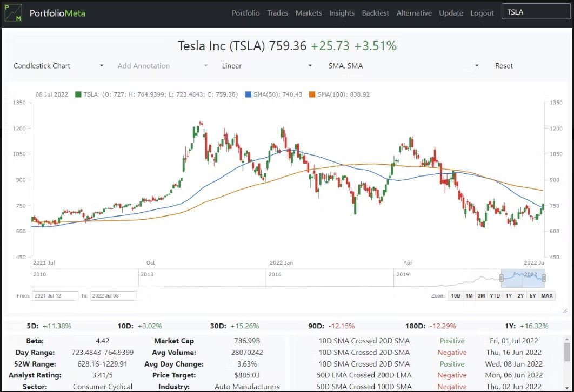Click the Tesla Inc (TSLA) title
Screen dimensions: 574x392
[x=221, y=46]
